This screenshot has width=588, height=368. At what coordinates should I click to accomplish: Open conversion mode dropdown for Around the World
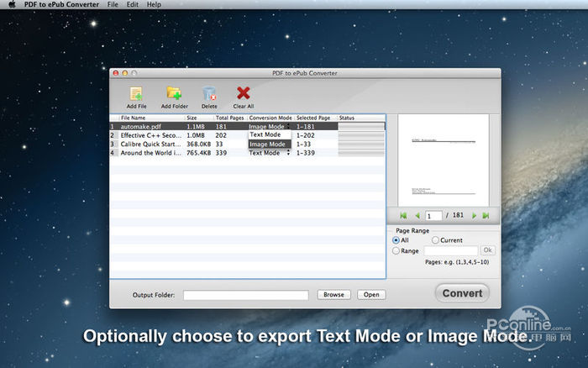click(x=270, y=153)
